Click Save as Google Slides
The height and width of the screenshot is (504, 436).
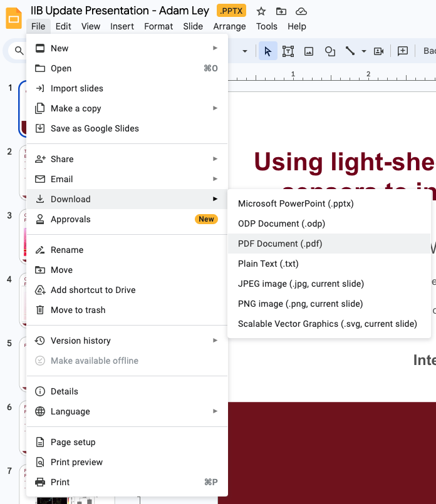coord(95,128)
